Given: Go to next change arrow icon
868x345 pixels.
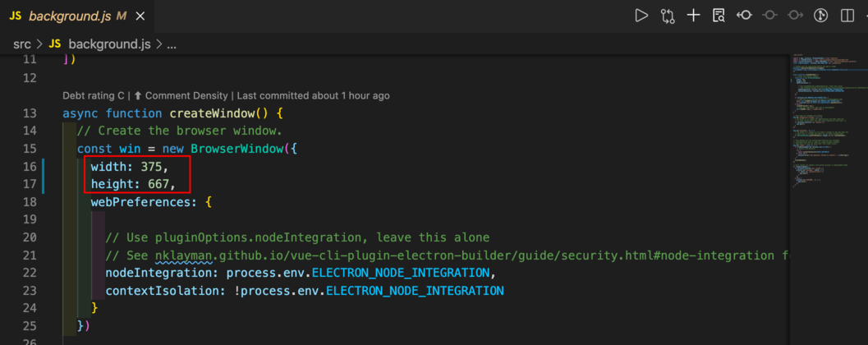Looking at the screenshot, I should (795, 16).
